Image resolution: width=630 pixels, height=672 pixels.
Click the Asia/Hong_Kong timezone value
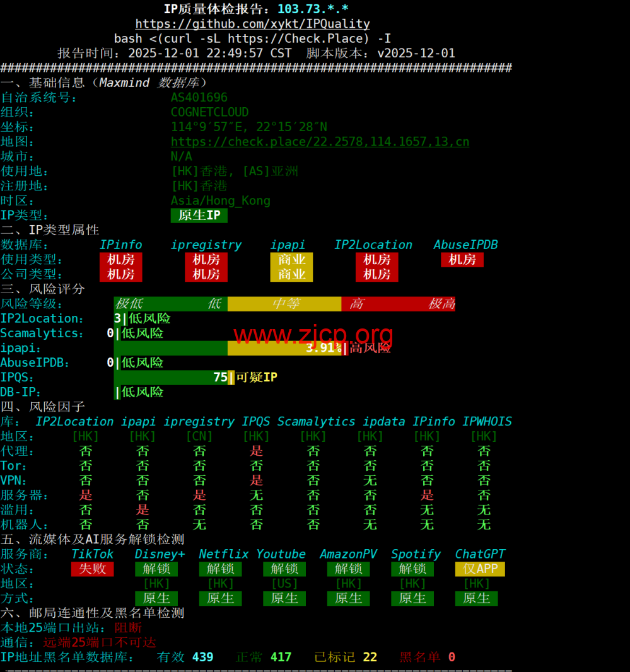pyautogui.click(x=220, y=201)
